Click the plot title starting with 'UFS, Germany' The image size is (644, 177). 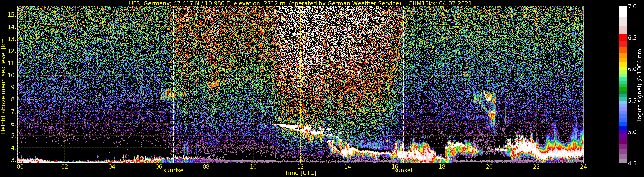tap(300, 3)
